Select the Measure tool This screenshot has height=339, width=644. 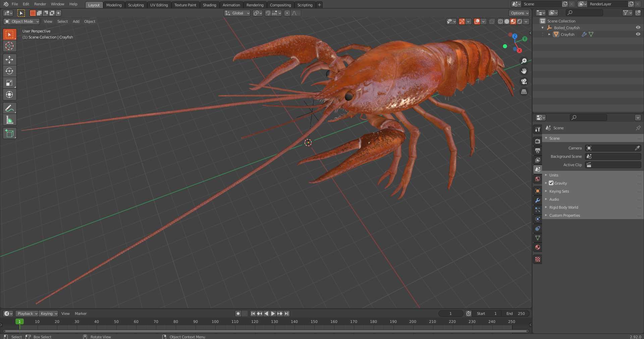[9, 120]
